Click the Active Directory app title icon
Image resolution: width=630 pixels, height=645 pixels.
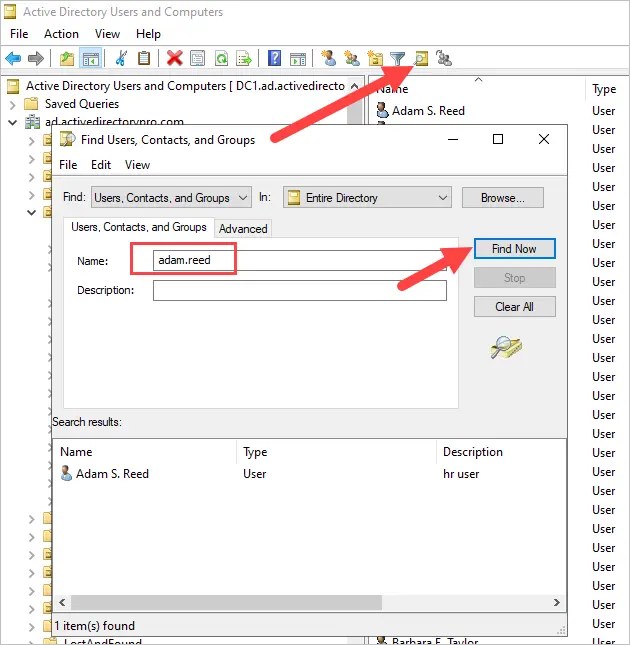point(10,12)
